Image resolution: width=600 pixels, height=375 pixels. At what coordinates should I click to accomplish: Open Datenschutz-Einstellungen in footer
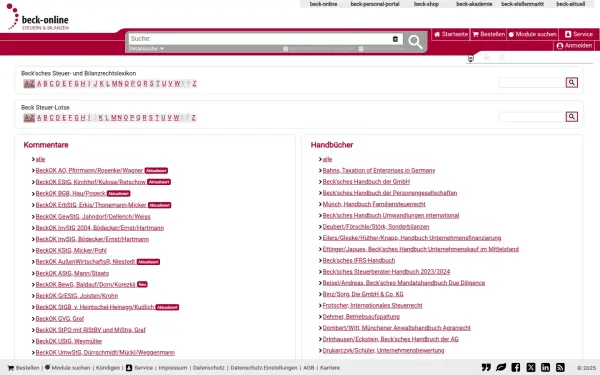click(x=264, y=368)
